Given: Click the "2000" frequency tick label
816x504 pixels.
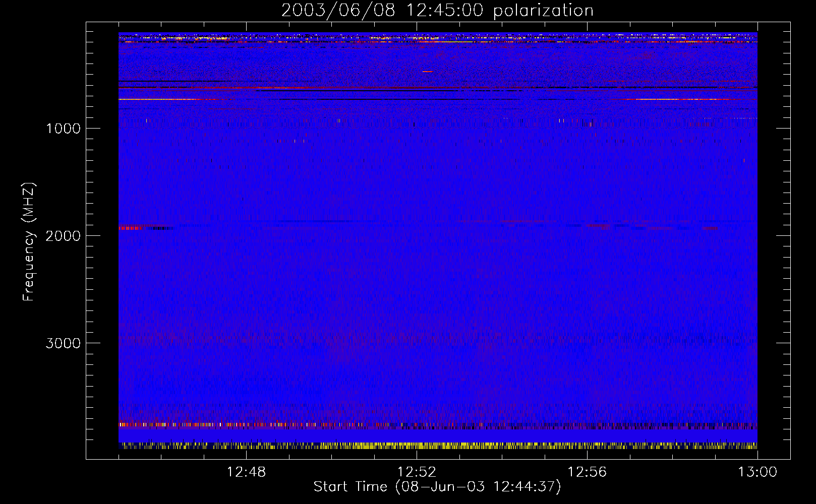Looking at the screenshot, I should pos(63,236).
